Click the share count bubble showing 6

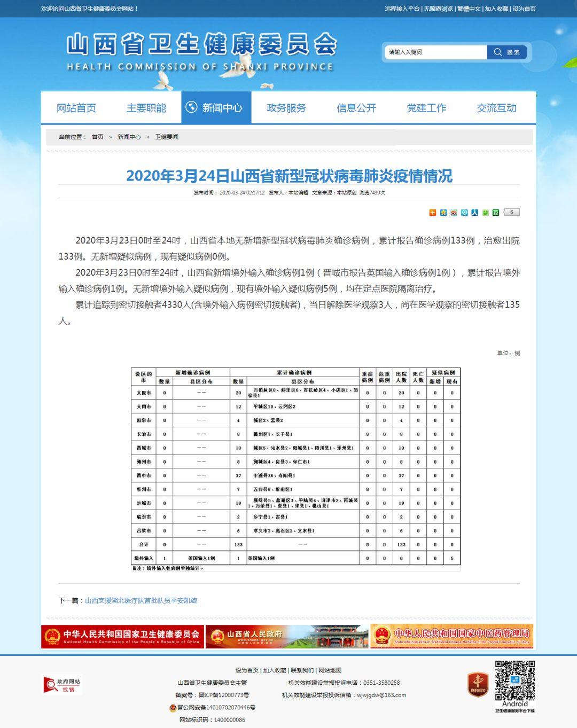click(x=511, y=212)
